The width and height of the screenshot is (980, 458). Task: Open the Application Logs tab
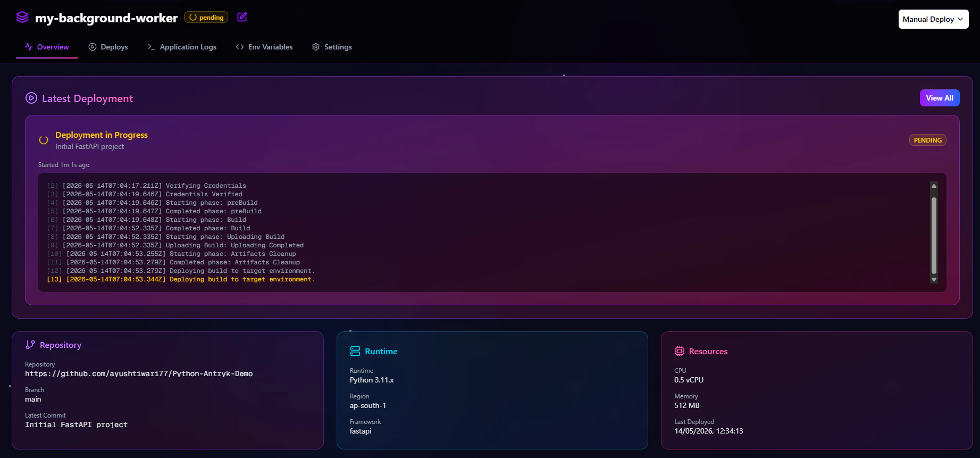182,47
